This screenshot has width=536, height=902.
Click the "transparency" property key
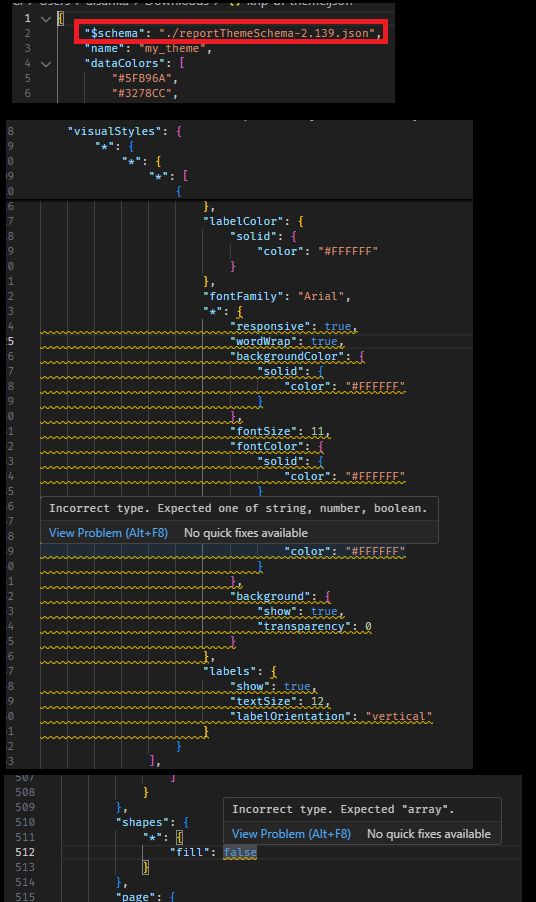(304, 626)
